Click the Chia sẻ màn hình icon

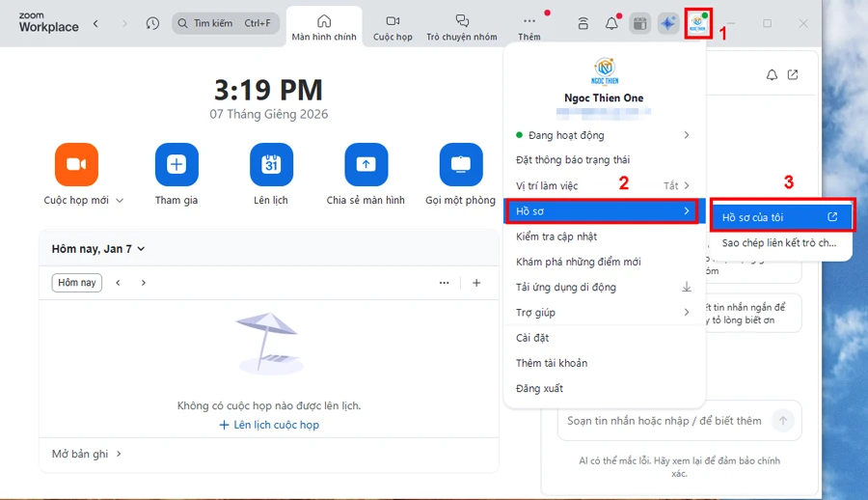pyautogui.click(x=366, y=164)
